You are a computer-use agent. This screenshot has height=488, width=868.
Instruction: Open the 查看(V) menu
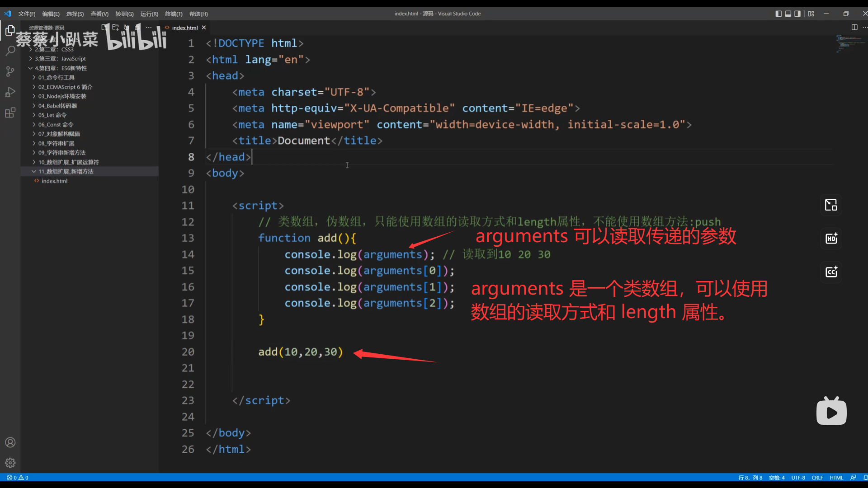pos(99,14)
